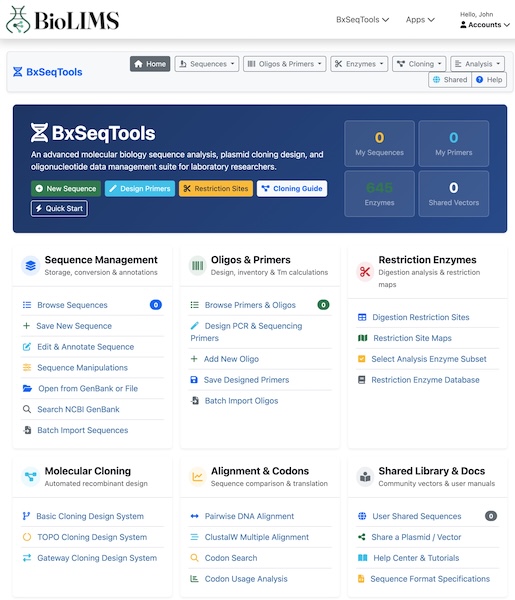This screenshot has height=600, width=515.
Task: Click the plus icon beside Save New Sequence
Action: tap(26, 326)
